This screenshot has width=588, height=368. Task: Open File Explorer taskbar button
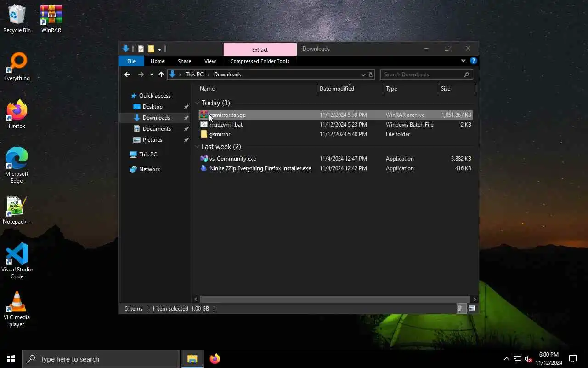[x=192, y=359]
